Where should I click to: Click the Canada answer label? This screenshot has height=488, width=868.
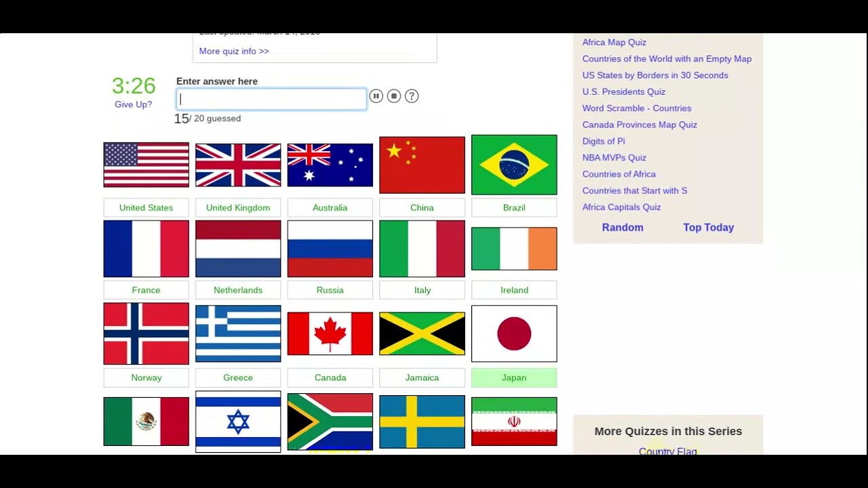[330, 378]
